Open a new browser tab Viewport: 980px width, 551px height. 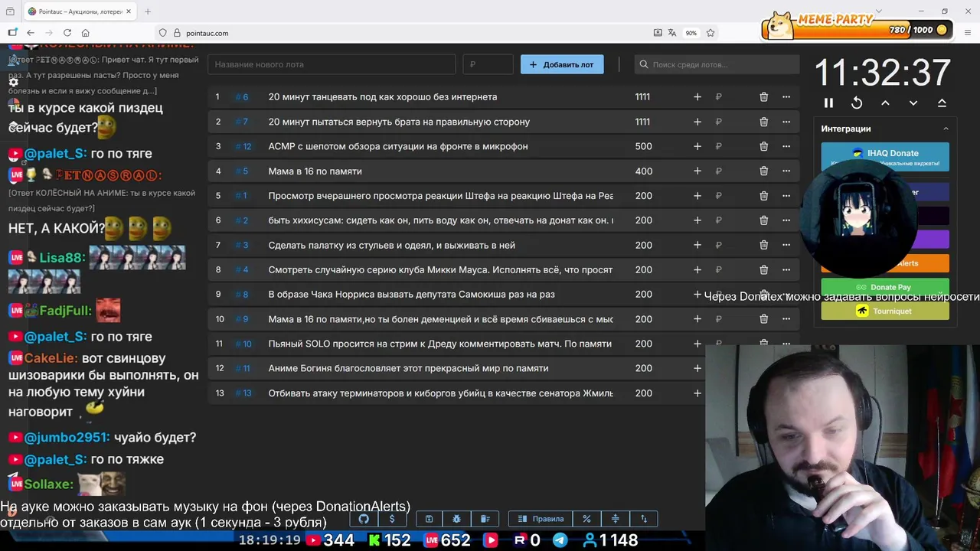tap(148, 11)
